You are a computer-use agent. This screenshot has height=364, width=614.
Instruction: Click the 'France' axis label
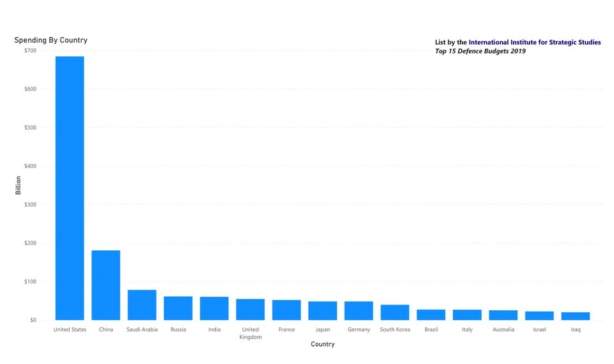pyautogui.click(x=287, y=329)
